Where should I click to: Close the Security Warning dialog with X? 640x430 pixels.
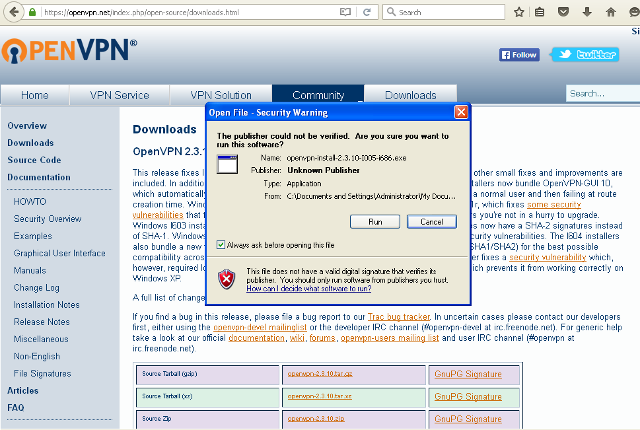[461, 112]
